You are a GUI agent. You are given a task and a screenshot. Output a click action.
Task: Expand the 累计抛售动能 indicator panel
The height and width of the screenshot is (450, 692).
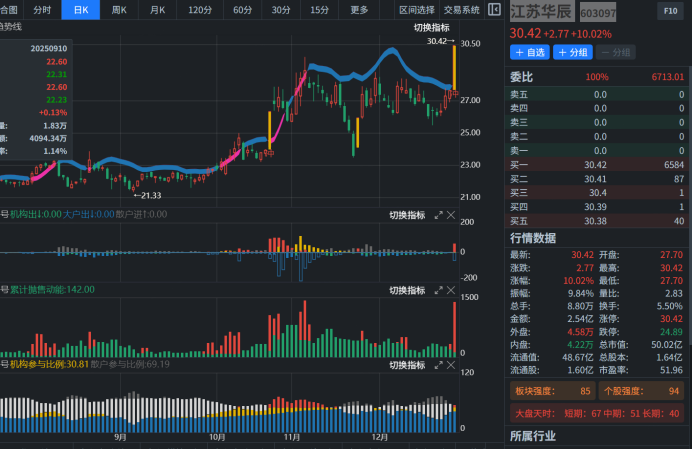438,290
